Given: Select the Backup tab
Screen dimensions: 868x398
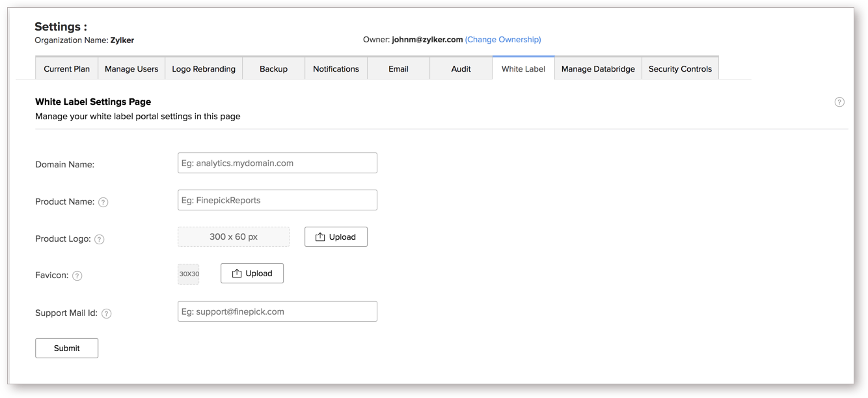Looking at the screenshot, I should [273, 69].
